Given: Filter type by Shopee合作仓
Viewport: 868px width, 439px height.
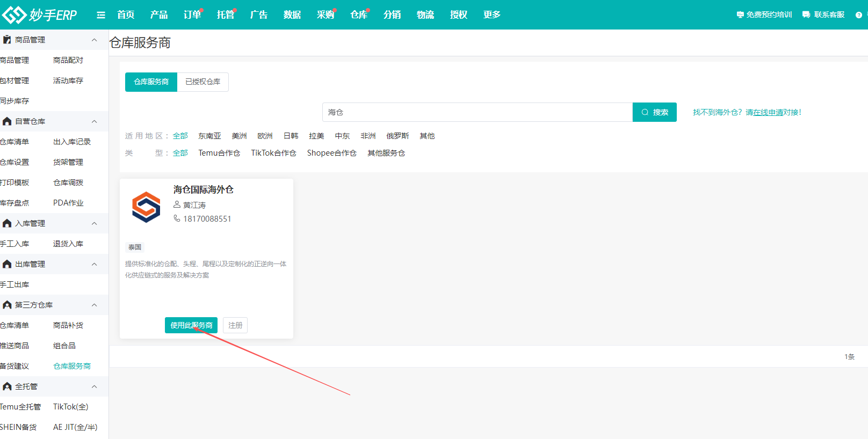Looking at the screenshot, I should (x=331, y=153).
